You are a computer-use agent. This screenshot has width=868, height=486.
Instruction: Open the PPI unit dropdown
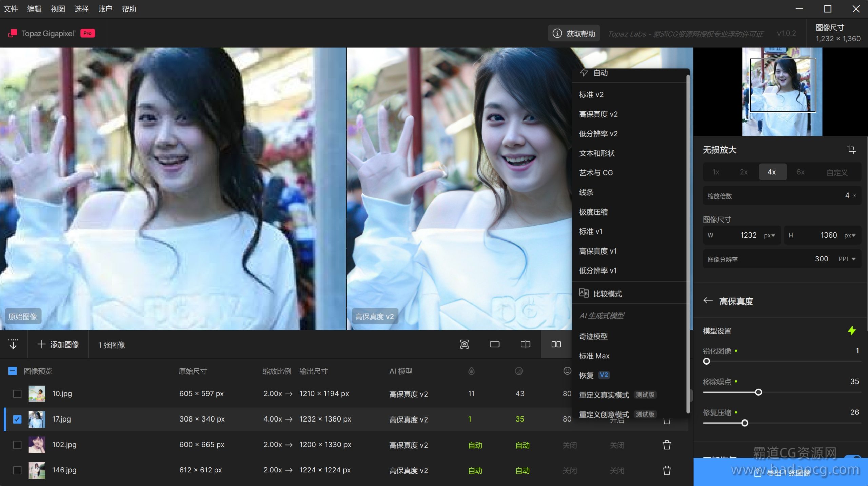click(x=847, y=259)
